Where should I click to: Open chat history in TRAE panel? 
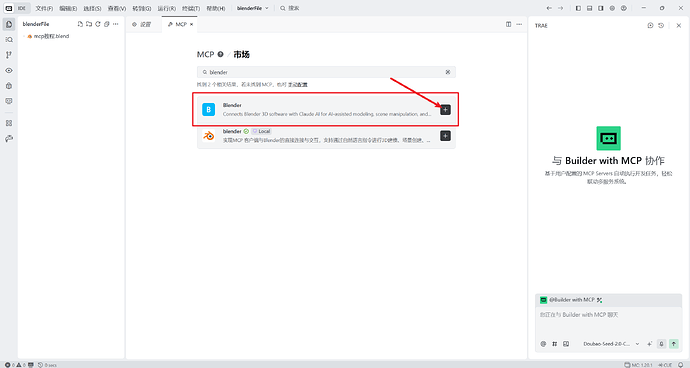(661, 26)
